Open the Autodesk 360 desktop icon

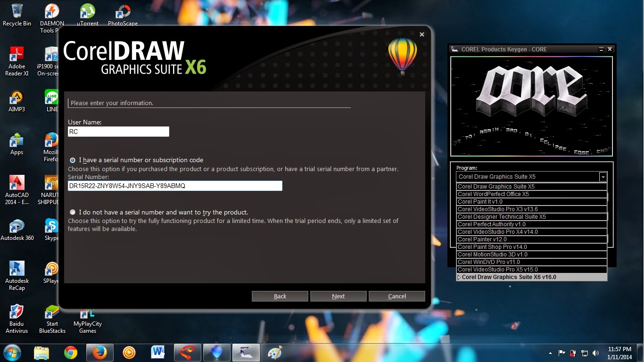pos(17,230)
